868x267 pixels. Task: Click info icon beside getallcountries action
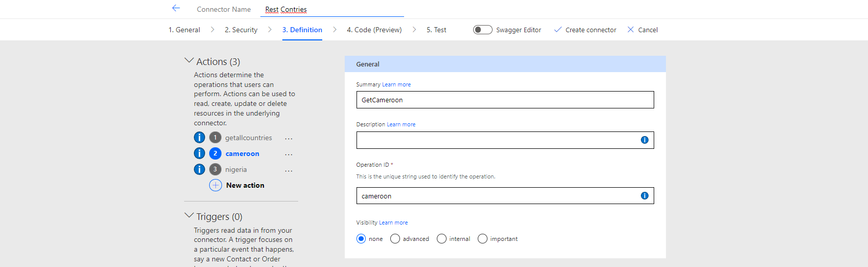[x=199, y=138]
